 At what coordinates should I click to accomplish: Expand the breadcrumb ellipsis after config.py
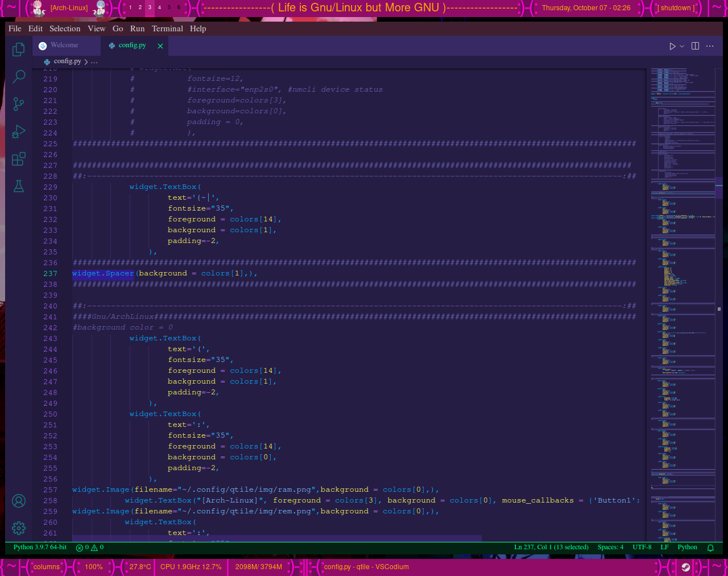(x=94, y=61)
